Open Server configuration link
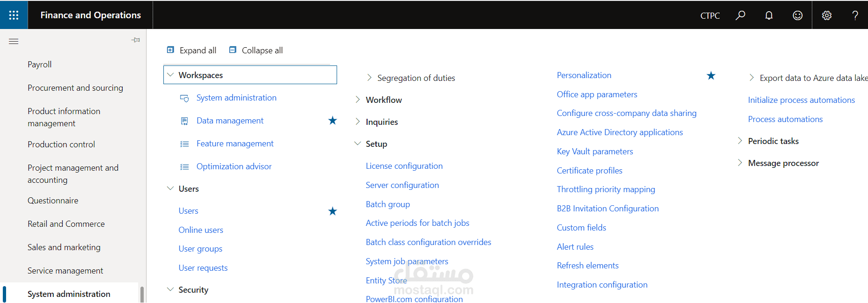868x303 pixels. point(402,185)
